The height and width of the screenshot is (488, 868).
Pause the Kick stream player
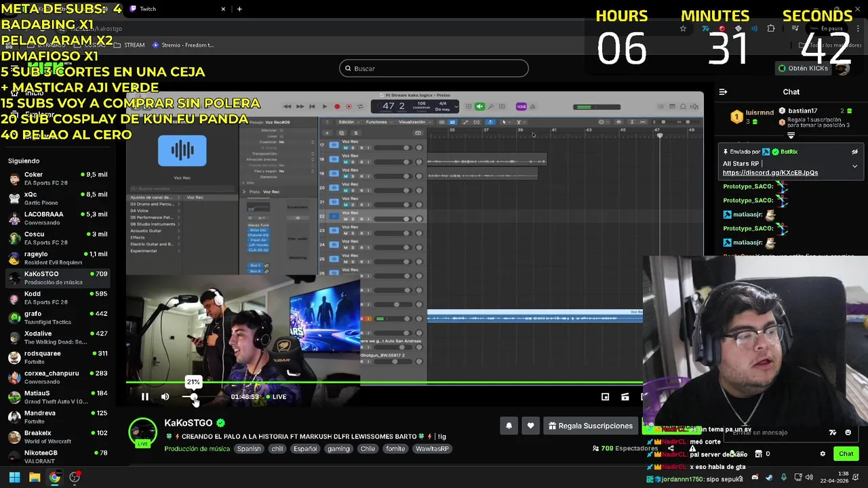144,396
